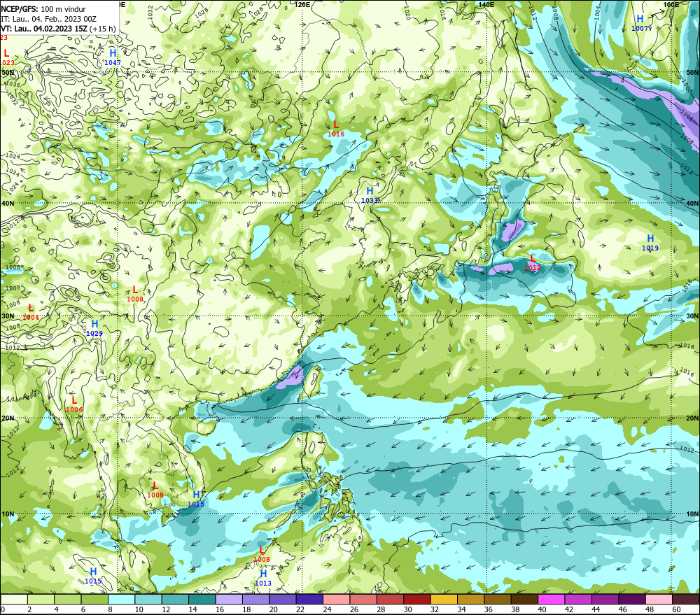Select the L 1004 low pressure marker
The image size is (700, 615).
(x=31, y=312)
